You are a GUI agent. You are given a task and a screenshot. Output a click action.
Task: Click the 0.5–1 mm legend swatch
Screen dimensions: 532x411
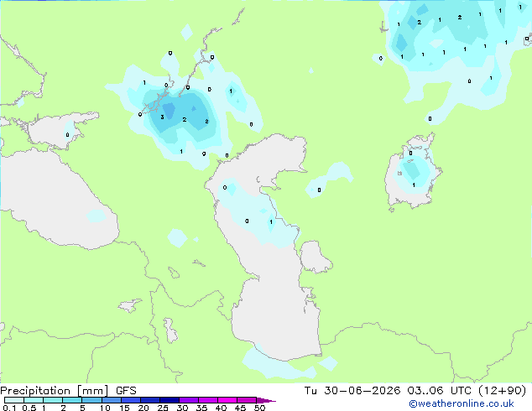click(x=34, y=400)
